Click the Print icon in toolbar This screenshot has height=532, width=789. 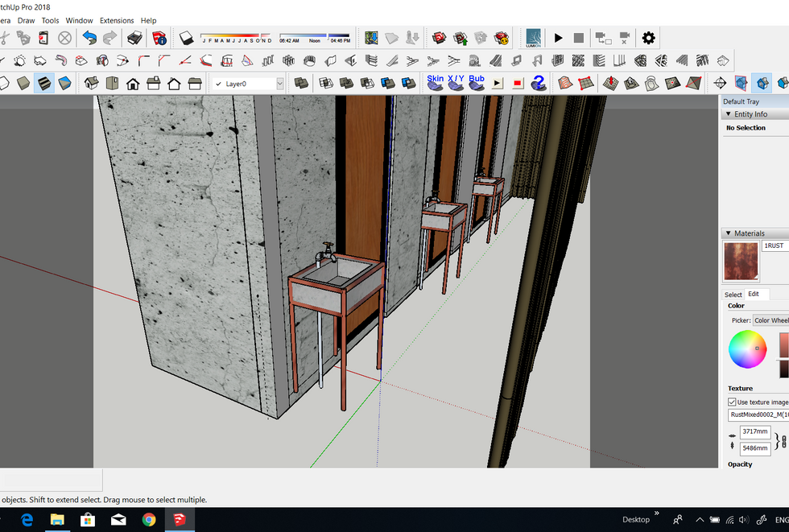click(x=135, y=38)
